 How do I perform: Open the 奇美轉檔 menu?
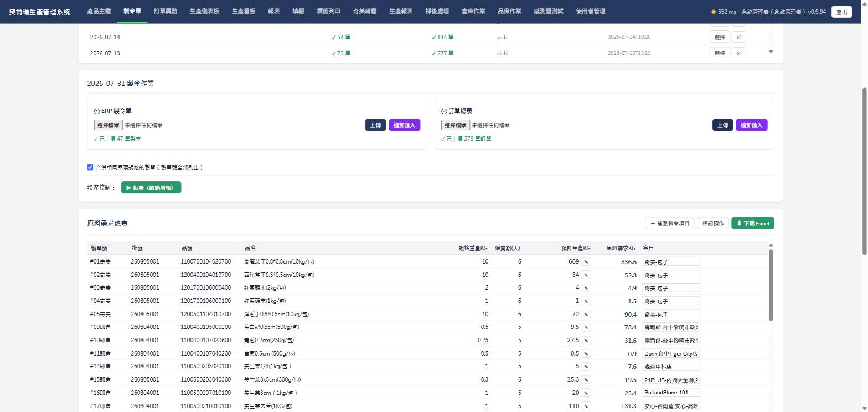pos(365,11)
